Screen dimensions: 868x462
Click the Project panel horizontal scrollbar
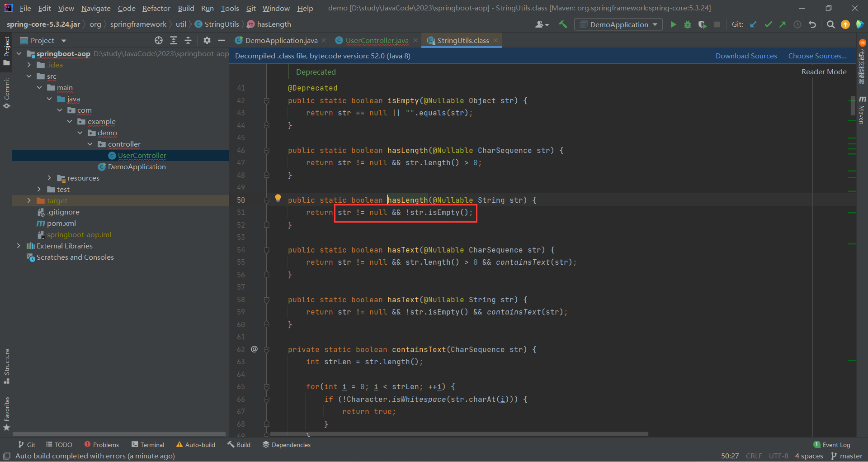click(x=119, y=434)
